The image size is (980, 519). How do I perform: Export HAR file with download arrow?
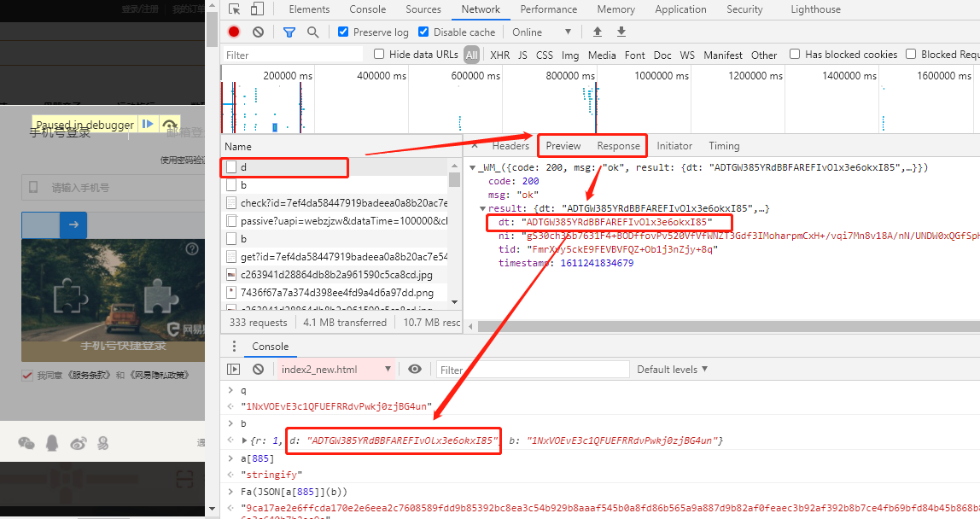click(x=621, y=32)
